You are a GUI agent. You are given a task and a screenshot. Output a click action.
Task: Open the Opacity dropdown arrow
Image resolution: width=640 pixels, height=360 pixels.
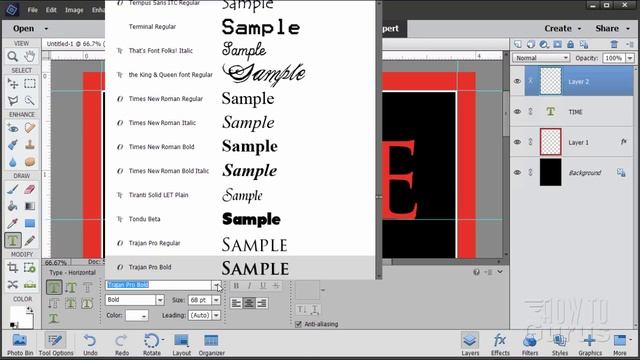coord(630,58)
